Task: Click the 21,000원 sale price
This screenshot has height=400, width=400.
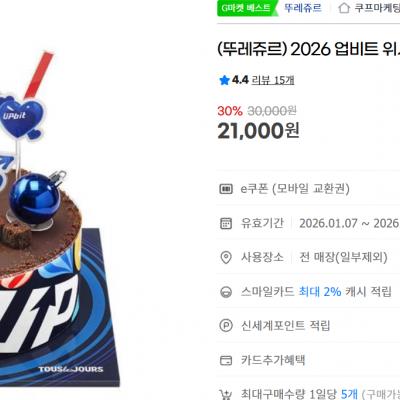Action: (258, 131)
